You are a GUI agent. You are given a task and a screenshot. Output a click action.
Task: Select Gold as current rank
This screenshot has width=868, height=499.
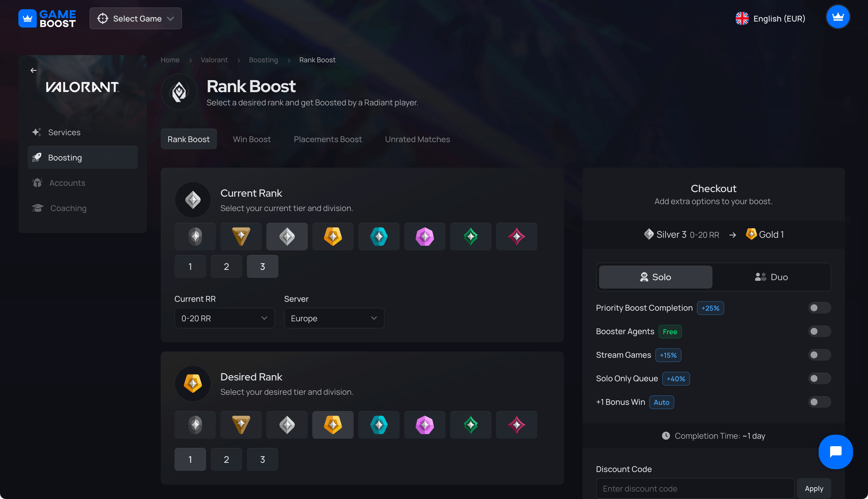pyautogui.click(x=333, y=237)
